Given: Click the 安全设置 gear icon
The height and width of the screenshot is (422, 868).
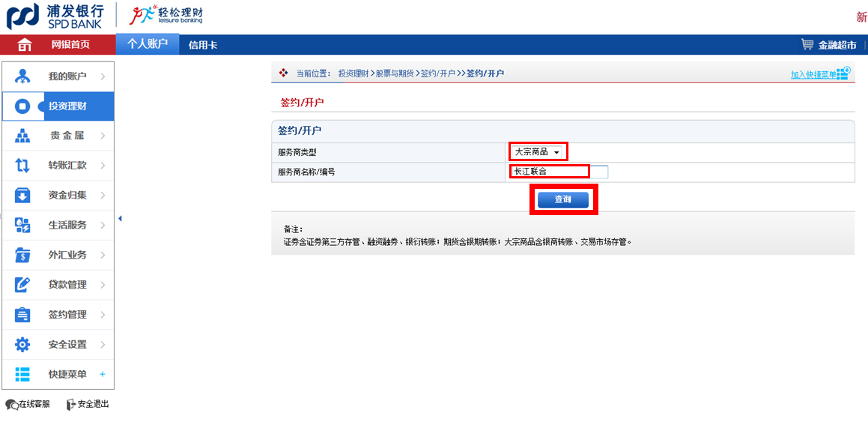Looking at the screenshot, I should [x=22, y=345].
